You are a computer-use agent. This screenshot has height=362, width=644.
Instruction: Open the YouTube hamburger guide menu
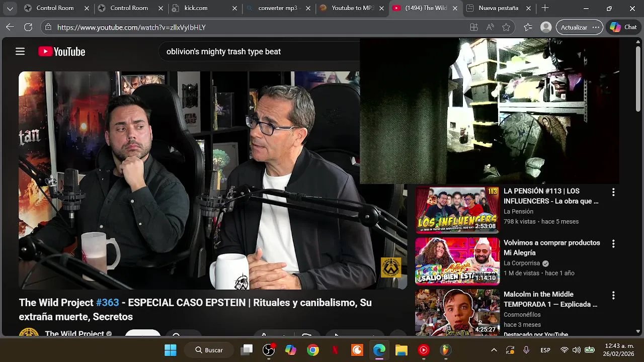[20, 51]
